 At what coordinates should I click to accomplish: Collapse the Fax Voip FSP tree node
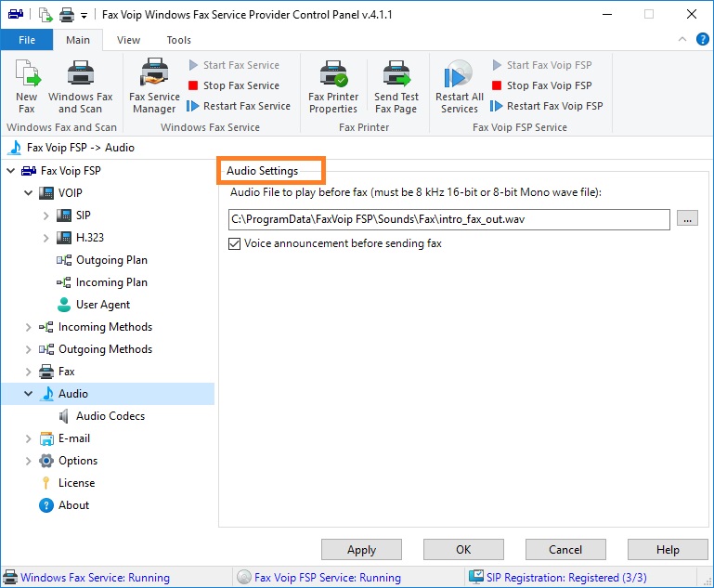(11, 171)
